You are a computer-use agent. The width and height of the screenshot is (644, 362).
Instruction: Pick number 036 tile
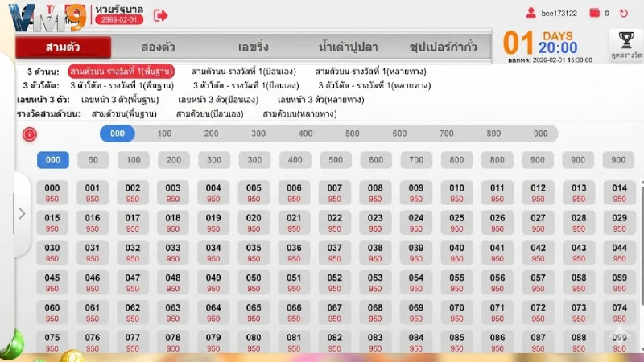[294, 253]
